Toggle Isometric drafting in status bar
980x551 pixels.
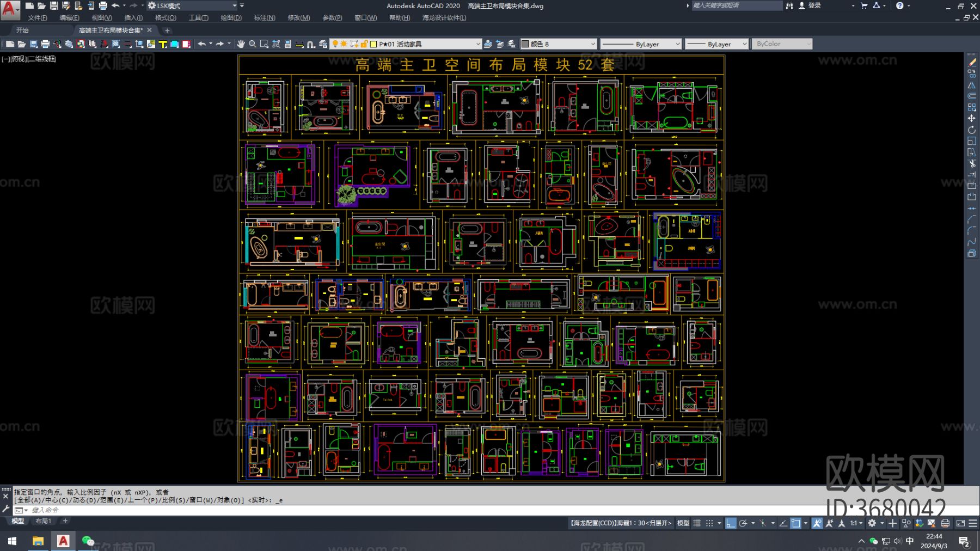[x=763, y=523]
